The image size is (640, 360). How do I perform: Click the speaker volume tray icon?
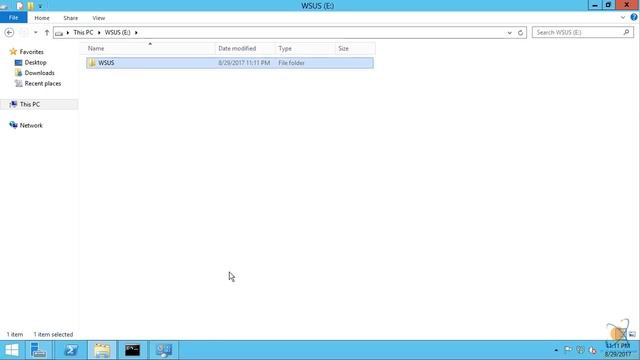[593, 350]
